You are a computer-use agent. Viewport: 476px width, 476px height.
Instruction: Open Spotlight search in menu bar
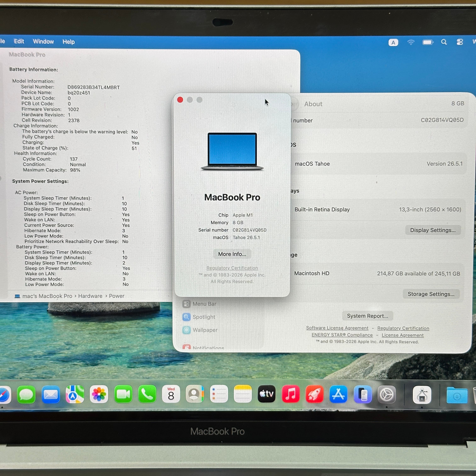[444, 42]
